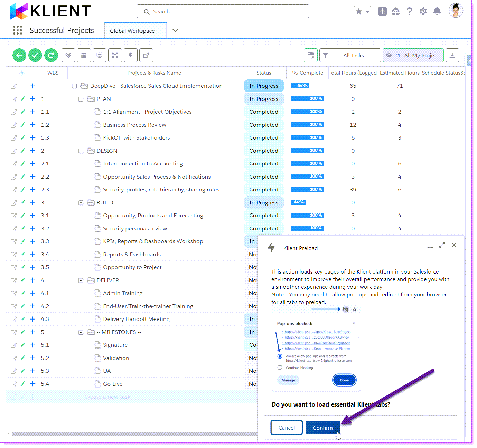
Task: Collapse the DeepDive project tree node
Action: coord(74,86)
